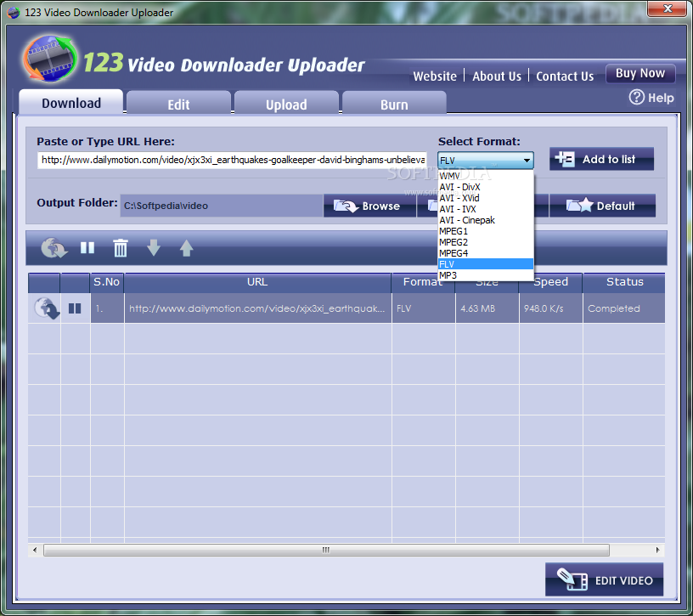693x616 pixels.
Task: Switch to the Burn tab
Action: tap(394, 104)
